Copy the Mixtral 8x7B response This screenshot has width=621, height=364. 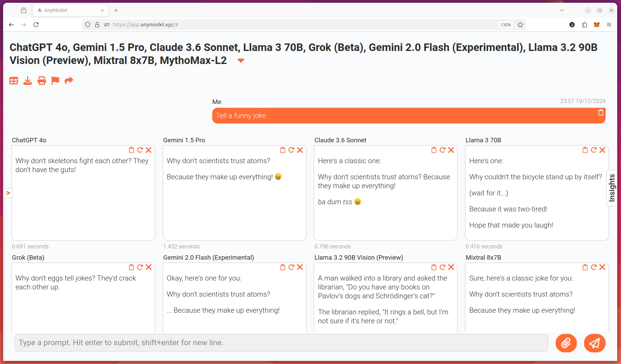(x=585, y=267)
